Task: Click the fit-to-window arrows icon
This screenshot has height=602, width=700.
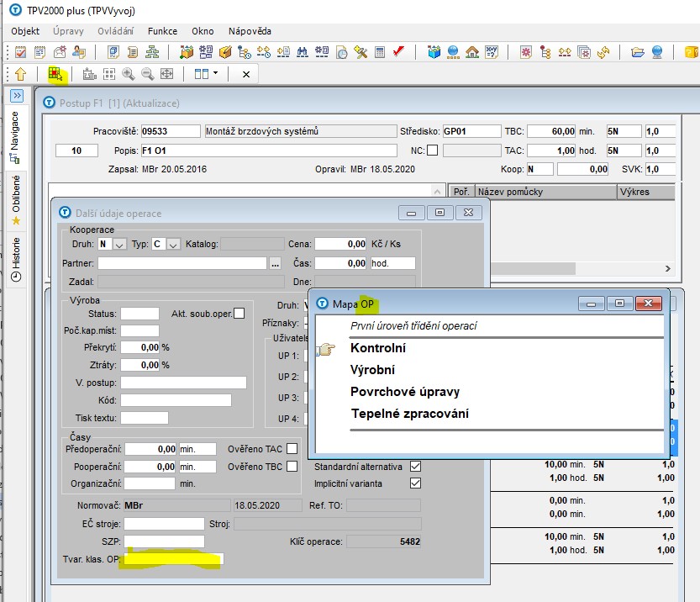Action: [167, 74]
